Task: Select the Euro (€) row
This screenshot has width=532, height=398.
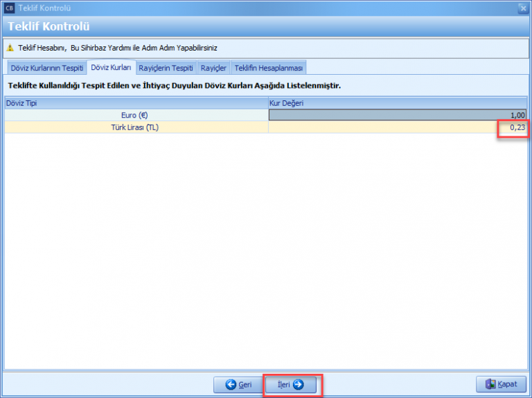Action: point(136,115)
